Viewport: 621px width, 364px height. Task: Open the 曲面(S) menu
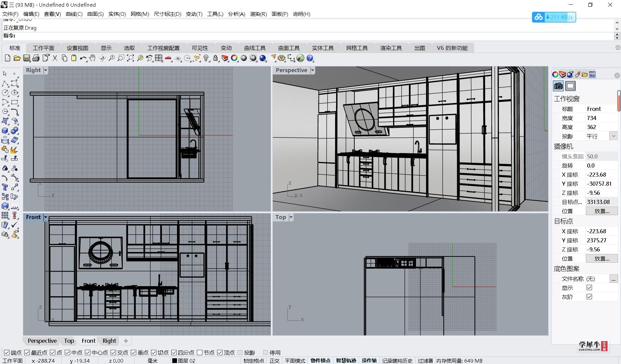[95, 14]
